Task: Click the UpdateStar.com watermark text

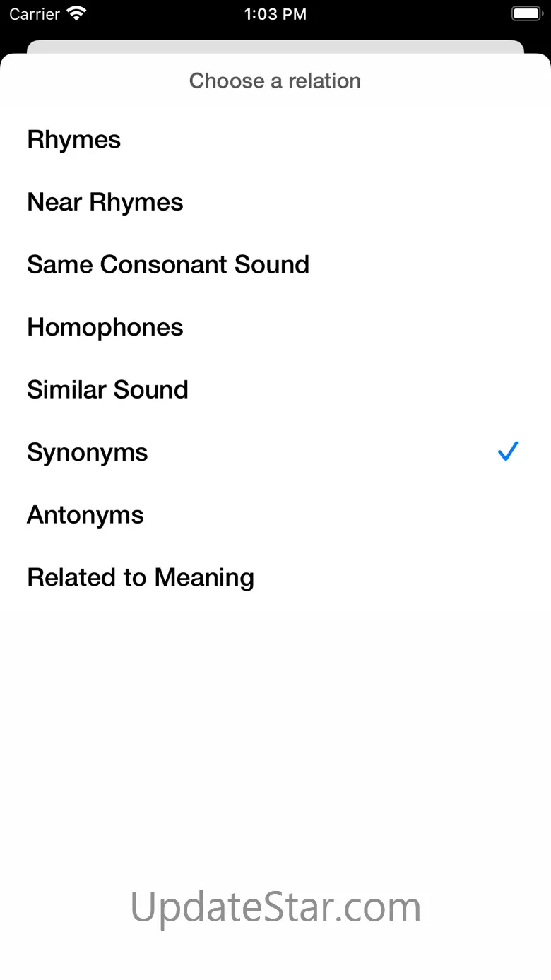Action: pos(275,907)
